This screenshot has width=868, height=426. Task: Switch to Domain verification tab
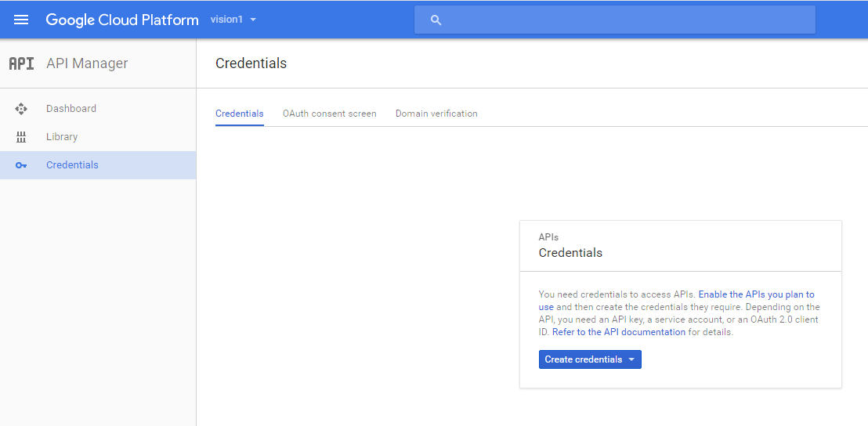point(436,114)
